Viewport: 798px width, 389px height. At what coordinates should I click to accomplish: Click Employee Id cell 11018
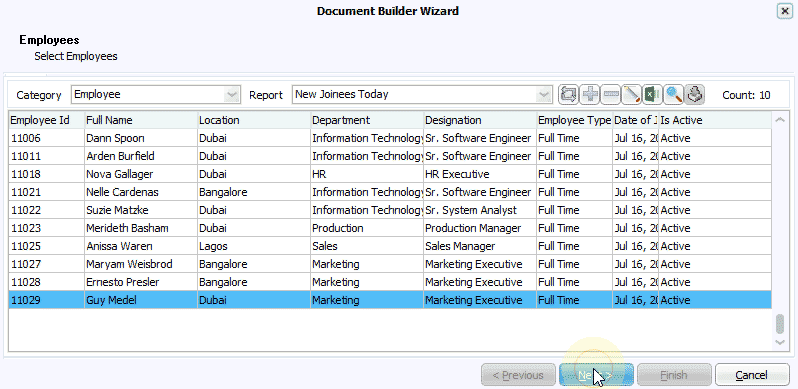46,174
